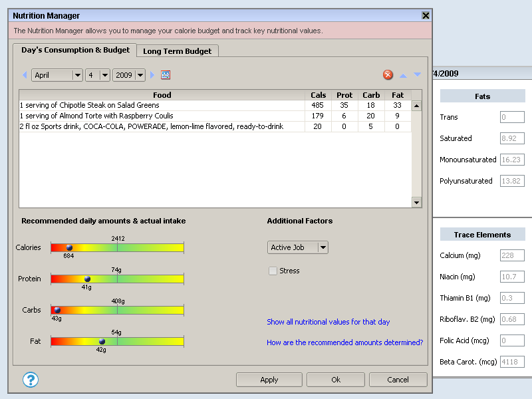
Task: Open the day dropdown showing 4
Action: pyautogui.click(x=105, y=75)
